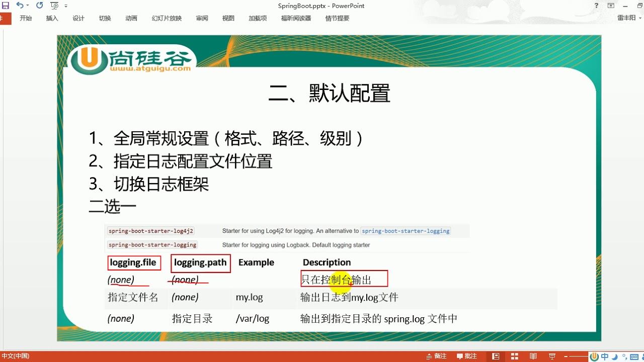Click the IME green U logo icon
The height and width of the screenshot is (362, 644).
pyautogui.click(x=595, y=356)
